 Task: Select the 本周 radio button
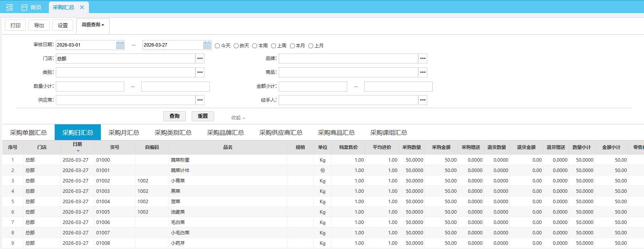(x=255, y=46)
